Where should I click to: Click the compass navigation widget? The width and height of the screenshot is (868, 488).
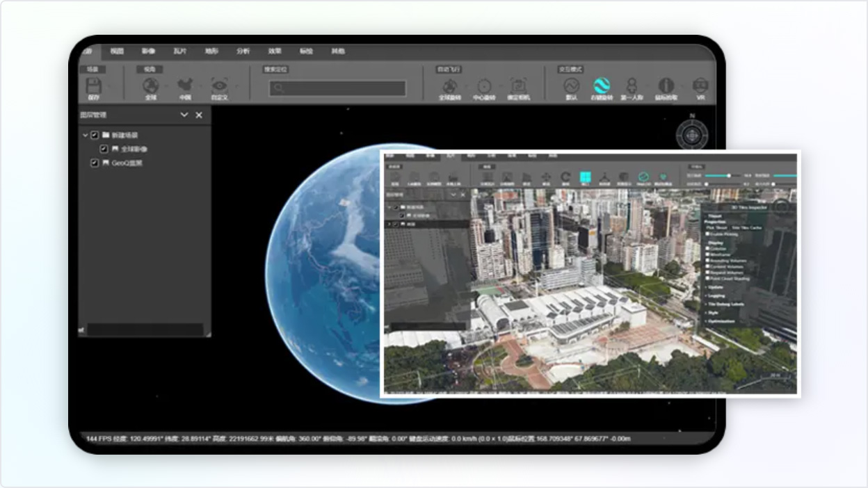pyautogui.click(x=691, y=135)
